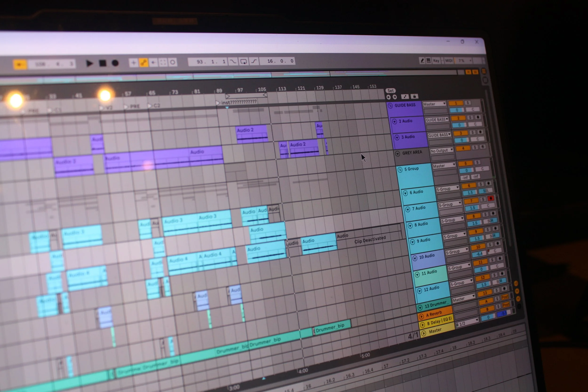Jump to previous locator arrow
This screenshot has width=588, height=392.
pos(389,97)
